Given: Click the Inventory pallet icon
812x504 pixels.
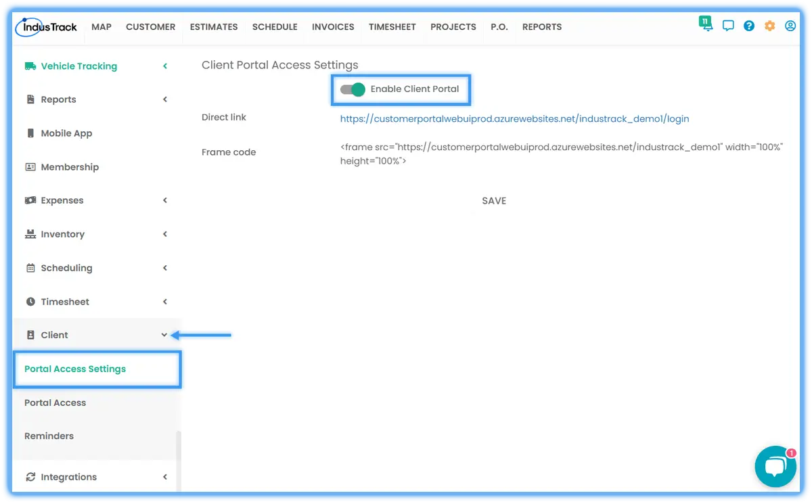Looking at the screenshot, I should (30, 234).
